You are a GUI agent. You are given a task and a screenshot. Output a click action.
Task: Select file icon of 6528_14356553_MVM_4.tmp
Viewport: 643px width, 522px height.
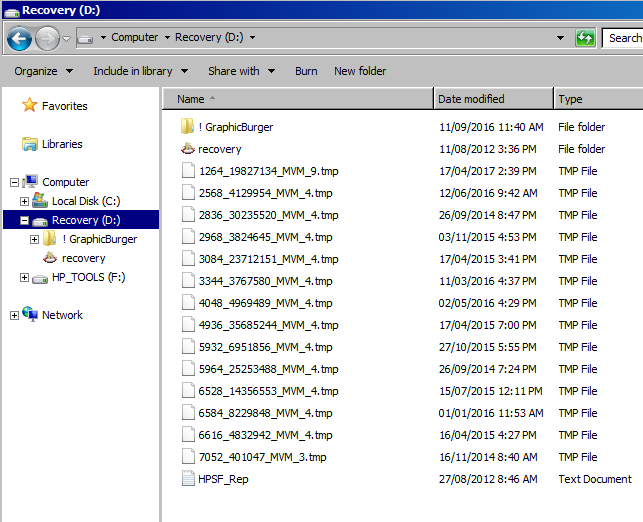click(188, 390)
